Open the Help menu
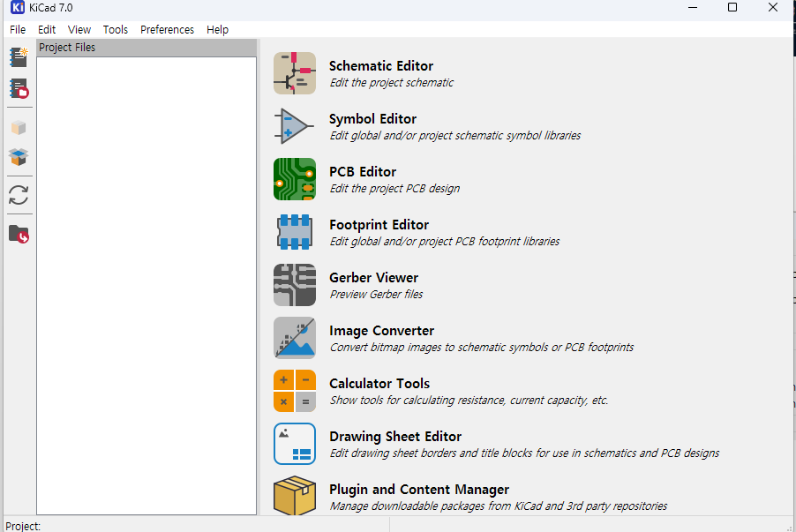The image size is (796, 532). pyautogui.click(x=217, y=29)
